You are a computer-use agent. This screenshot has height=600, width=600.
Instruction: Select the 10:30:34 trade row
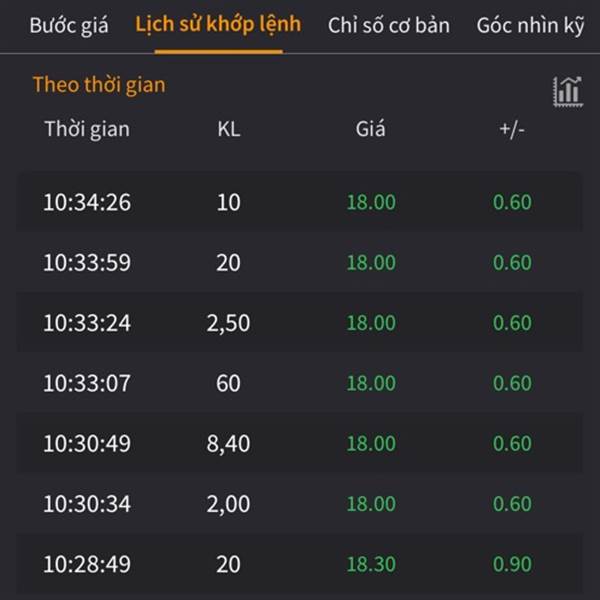300,503
